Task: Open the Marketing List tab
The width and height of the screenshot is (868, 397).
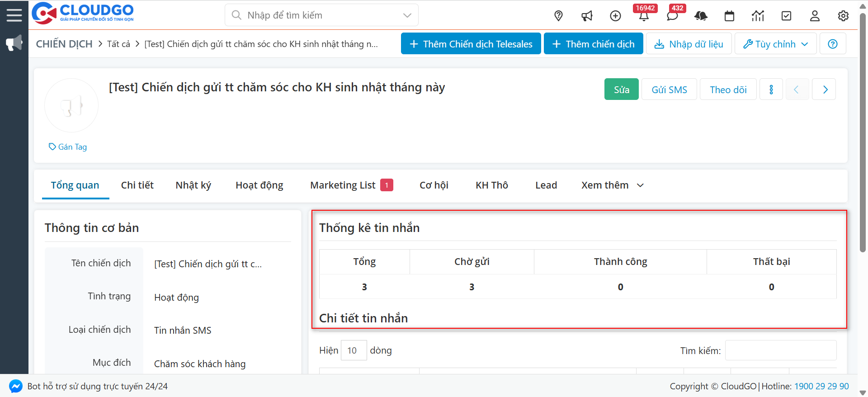Action: 343,185
